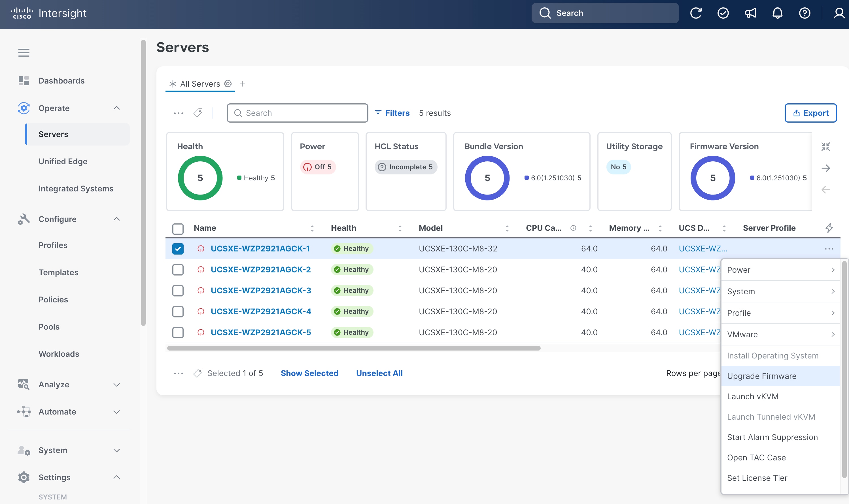
Task: Check the UCSXE-WZP2921AGCK-2 row checkbox
Action: coord(178,270)
